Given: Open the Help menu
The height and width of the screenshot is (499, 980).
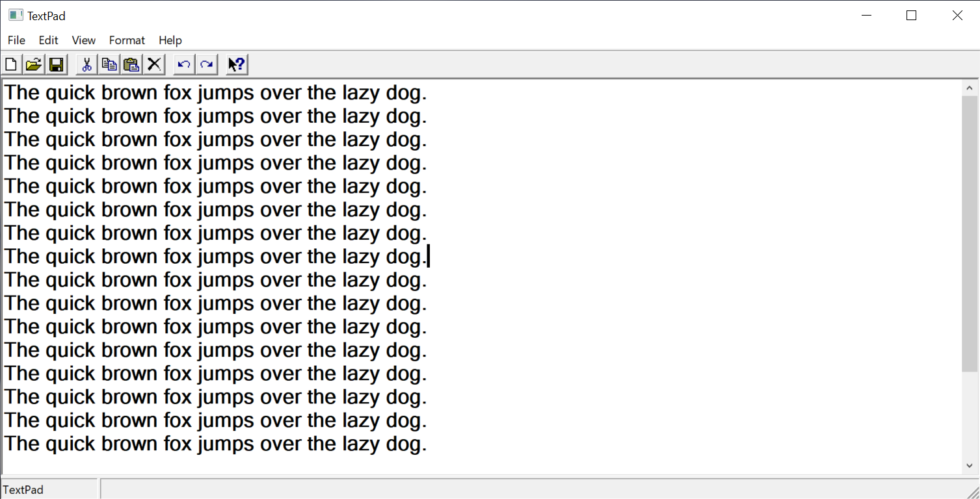Looking at the screenshot, I should 170,40.
